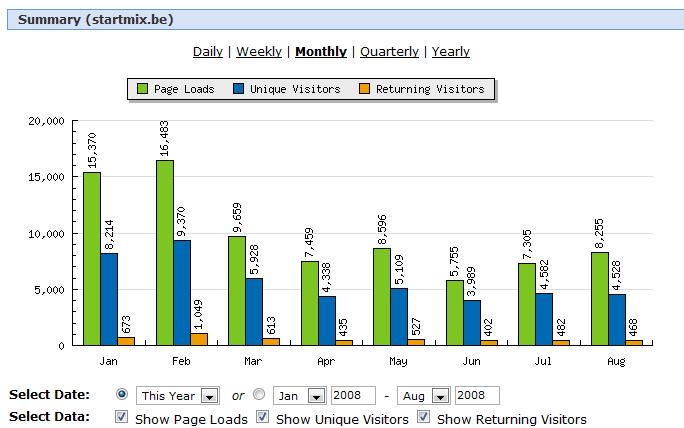
Task: Open the Yearly view
Action: pos(451,51)
